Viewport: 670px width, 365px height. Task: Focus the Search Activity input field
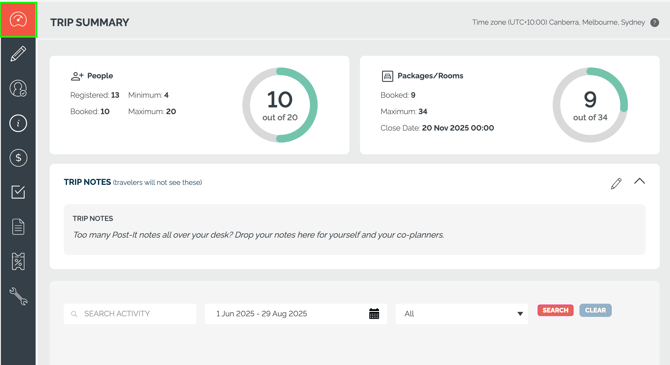130,314
